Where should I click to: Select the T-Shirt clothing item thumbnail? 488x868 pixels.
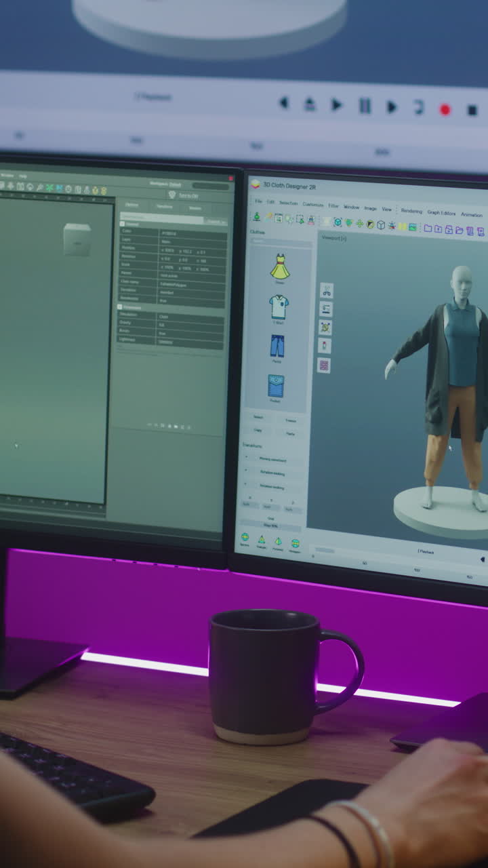pos(279,307)
